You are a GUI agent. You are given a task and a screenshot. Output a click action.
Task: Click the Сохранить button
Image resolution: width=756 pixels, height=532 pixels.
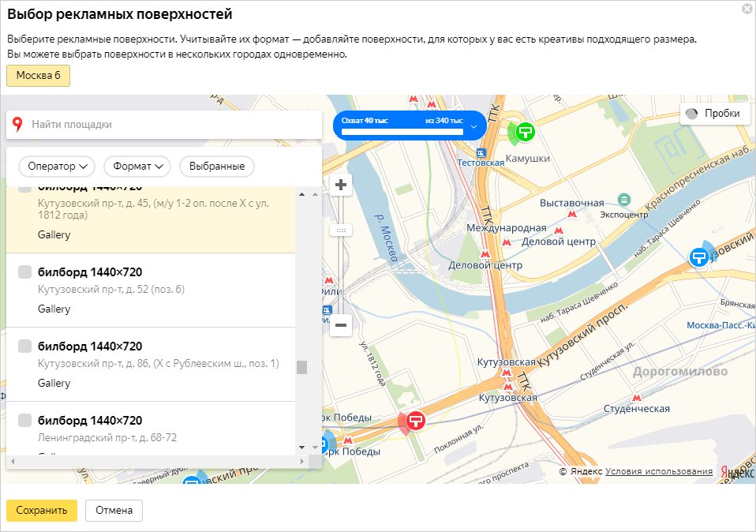pyautogui.click(x=42, y=511)
